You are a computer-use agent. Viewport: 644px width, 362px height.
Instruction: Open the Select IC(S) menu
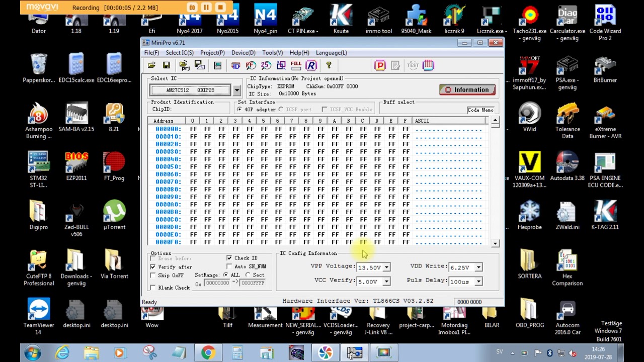[x=180, y=53]
